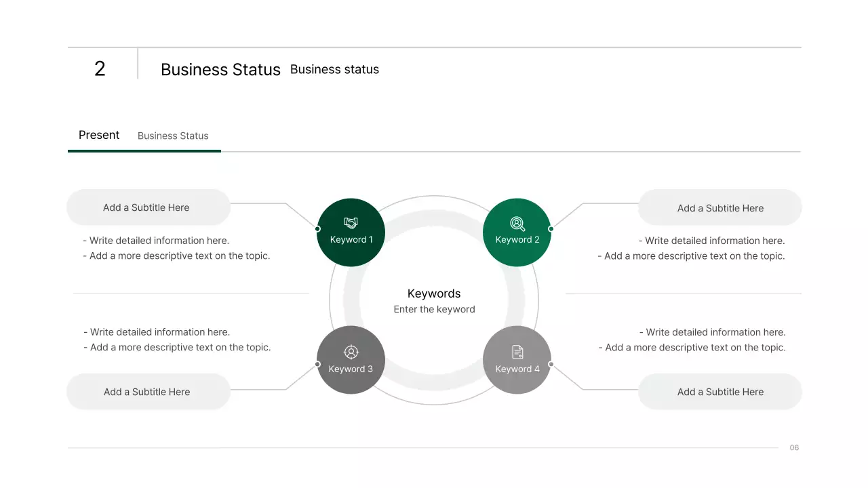Image resolution: width=868 pixels, height=488 pixels.
Task: Select the bottom-left Add a Subtitle Here pill
Action: point(148,391)
